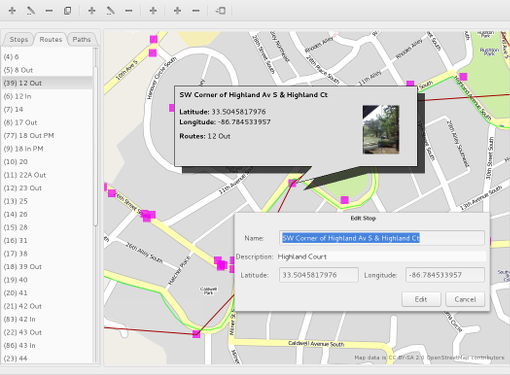
Task: Select route '(22) 43 Out'
Action: point(47,332)
